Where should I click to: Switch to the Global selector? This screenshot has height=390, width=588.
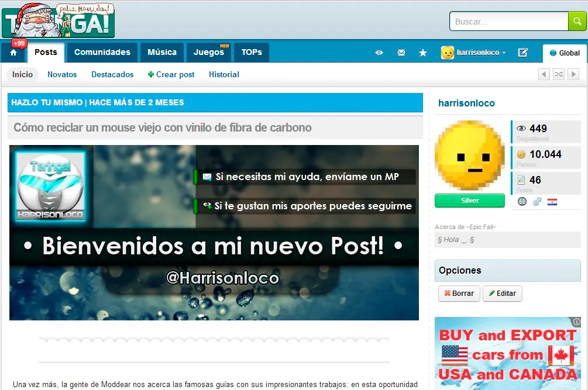click(x=565, y=53)
